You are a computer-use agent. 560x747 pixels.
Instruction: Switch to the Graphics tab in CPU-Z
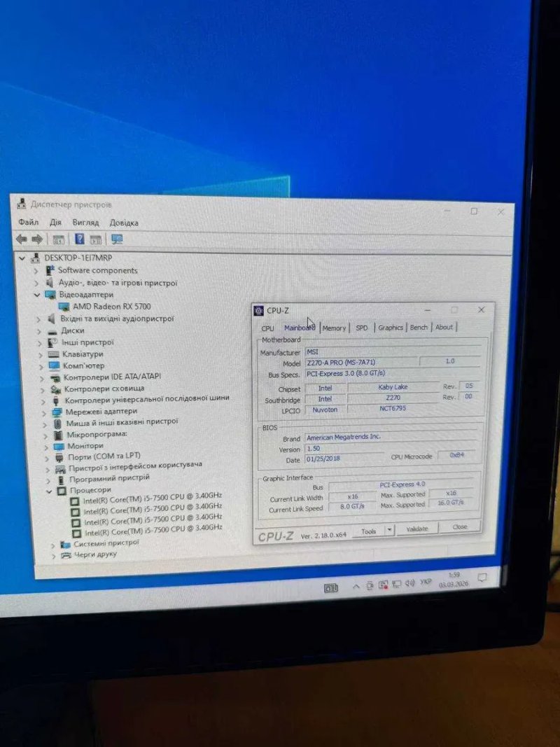[x=391, y=327]
